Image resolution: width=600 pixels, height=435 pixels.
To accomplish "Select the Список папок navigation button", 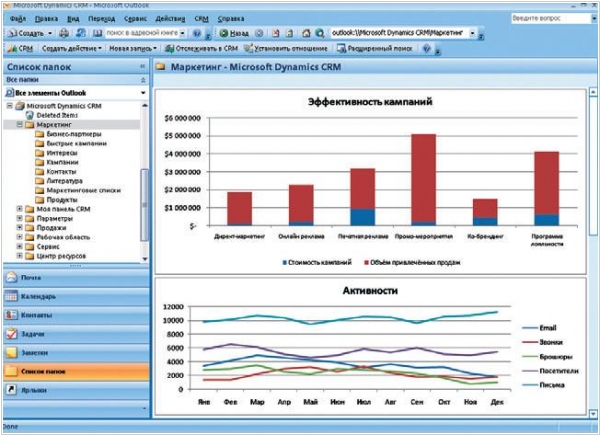I will tap(76, 371).
